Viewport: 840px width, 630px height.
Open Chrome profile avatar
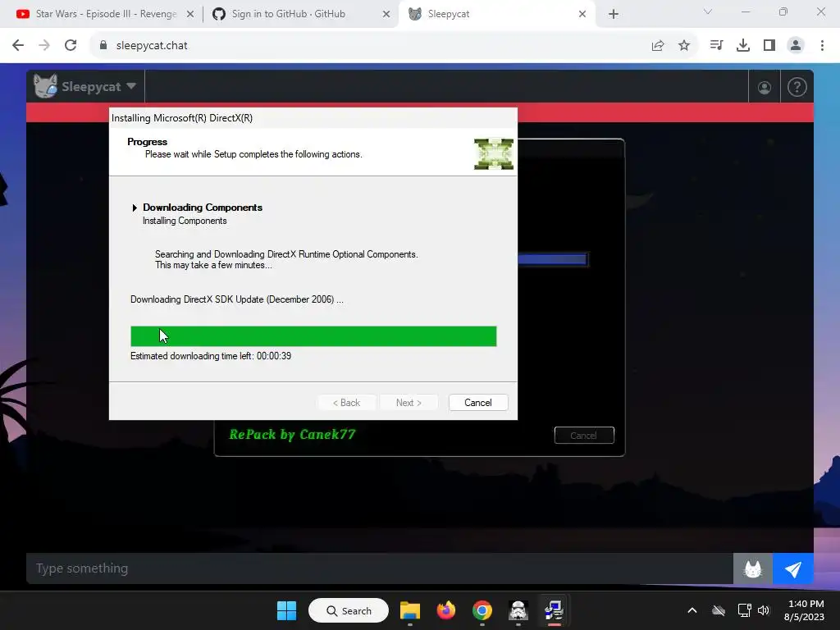(x=796, y=46)
